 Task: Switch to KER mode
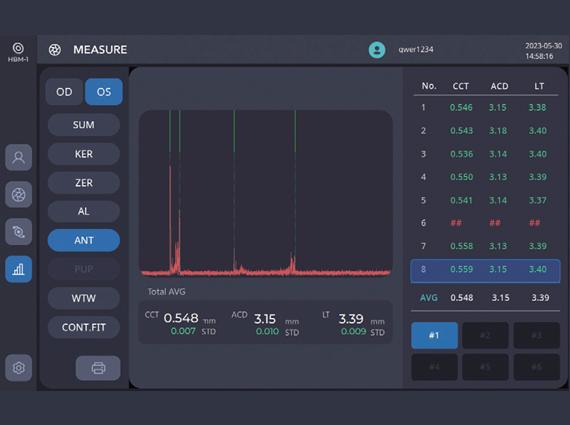(x=84, y=154)
